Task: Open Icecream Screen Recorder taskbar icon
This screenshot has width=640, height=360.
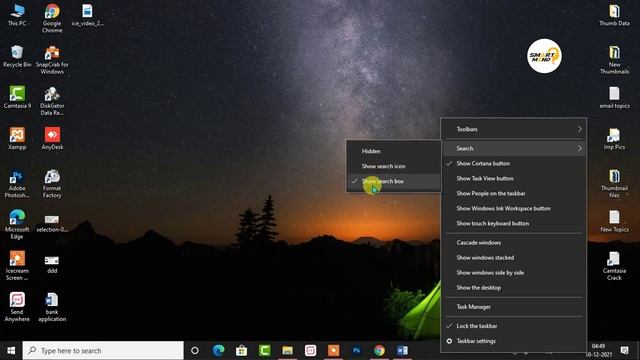Action: 333,351
